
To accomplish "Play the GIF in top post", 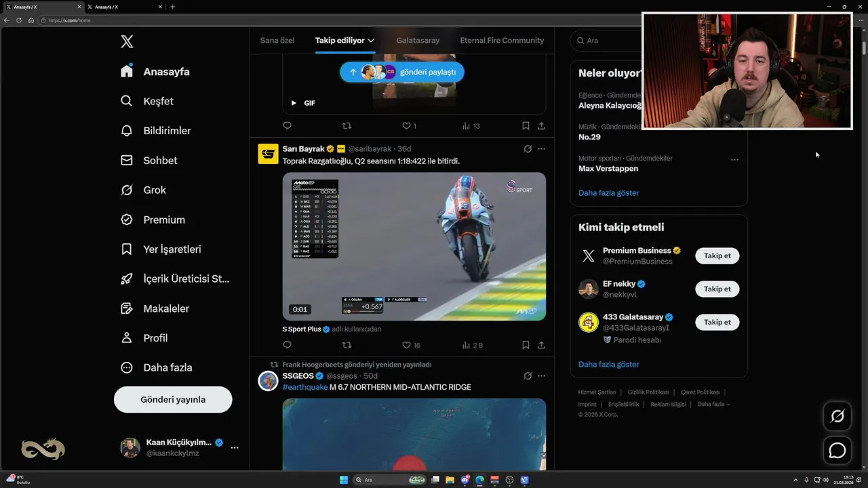I will coord(294,103).
